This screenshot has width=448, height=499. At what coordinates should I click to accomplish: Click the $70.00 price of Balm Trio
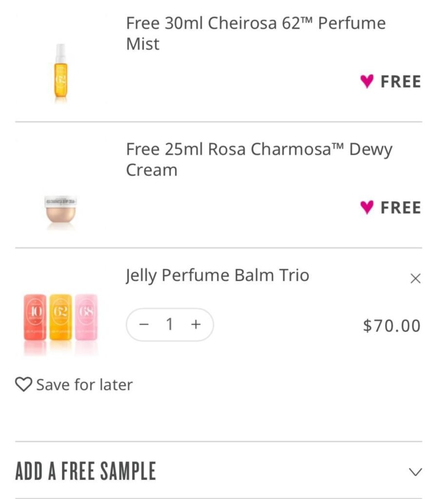[391, 326]
